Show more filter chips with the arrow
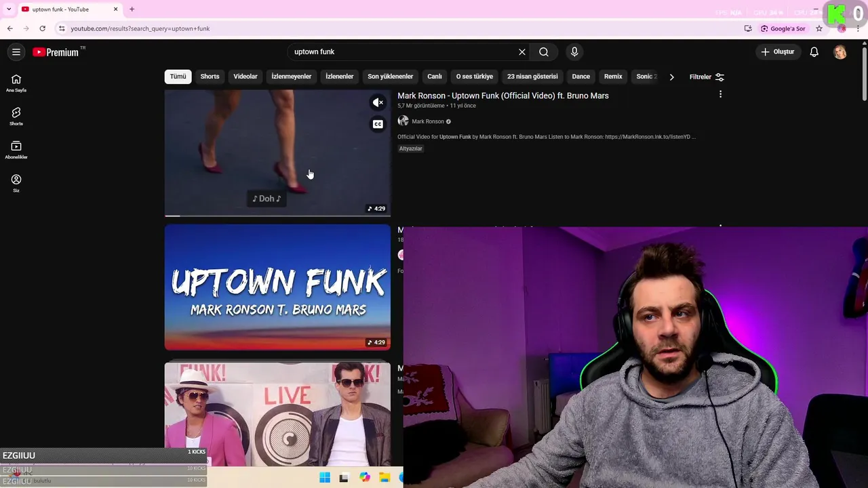The height and width of the screenshot is (488, 868). [671, 77]
